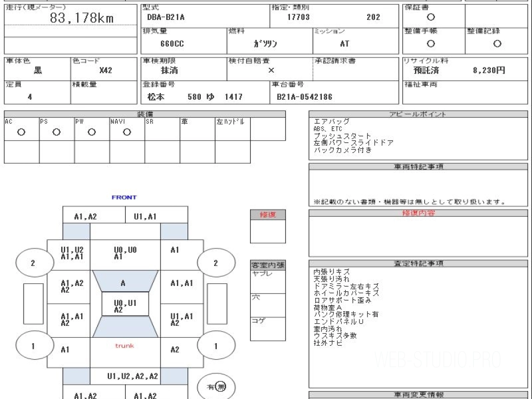Select recycle status 預託済
This screenshot has height=399, width=532.
(x=426, y=70)
